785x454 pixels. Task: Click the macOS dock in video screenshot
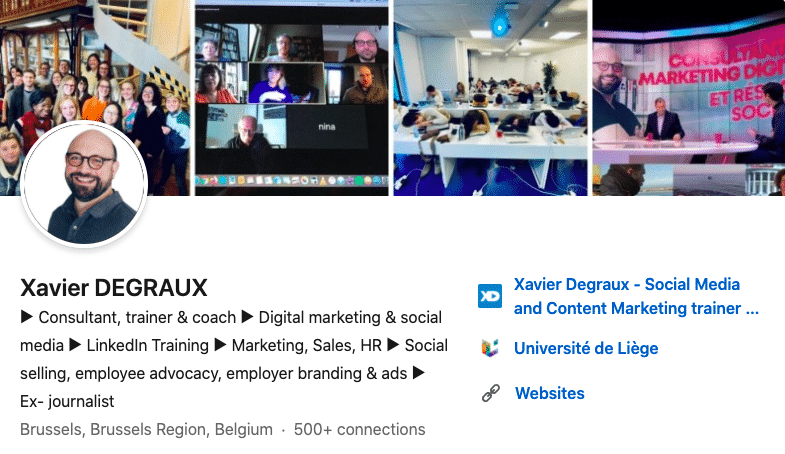click(x=291, y=180)
